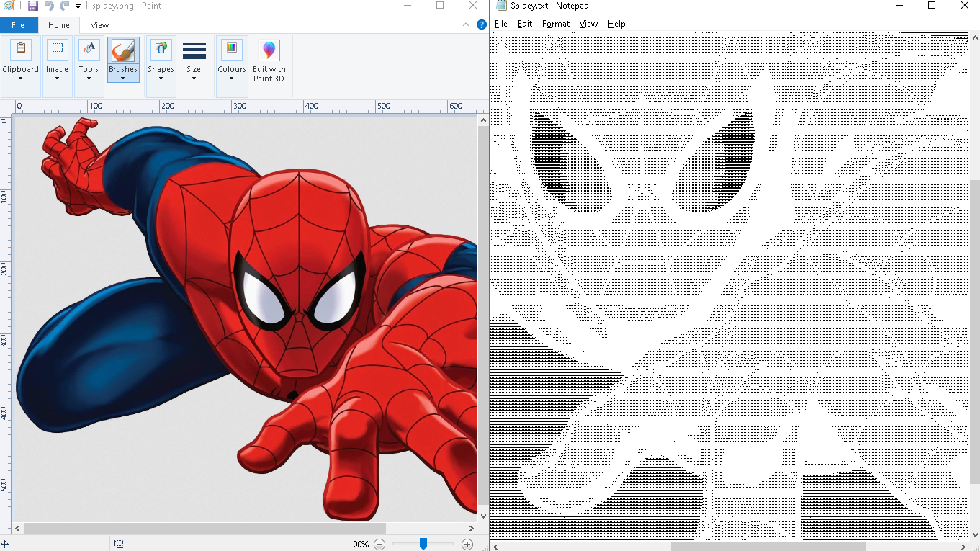This screenshot has width=980, height=551.
Task: Zoom out with the minus button in Paint
Action: (x=379, y=545)
